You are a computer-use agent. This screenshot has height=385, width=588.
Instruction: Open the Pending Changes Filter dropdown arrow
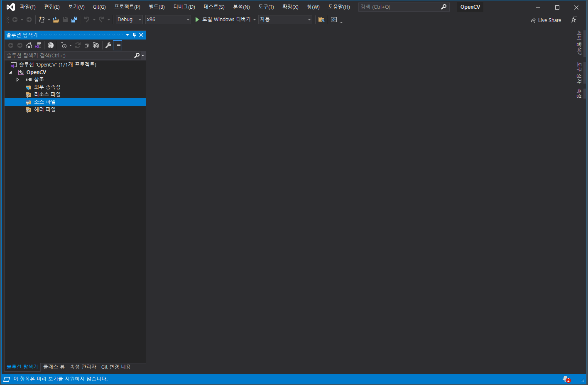[71, 45]
